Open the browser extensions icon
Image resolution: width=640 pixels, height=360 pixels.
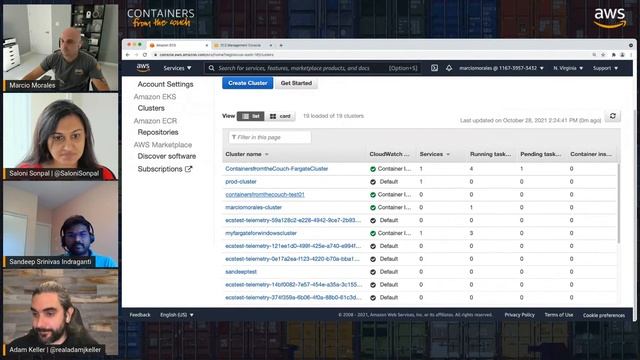click(613, 55)
